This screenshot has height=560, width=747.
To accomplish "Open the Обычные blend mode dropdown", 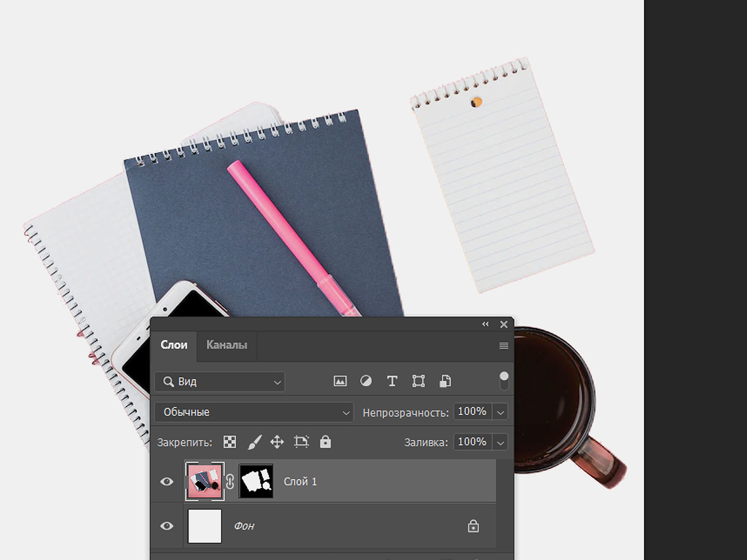I will 254,412.
